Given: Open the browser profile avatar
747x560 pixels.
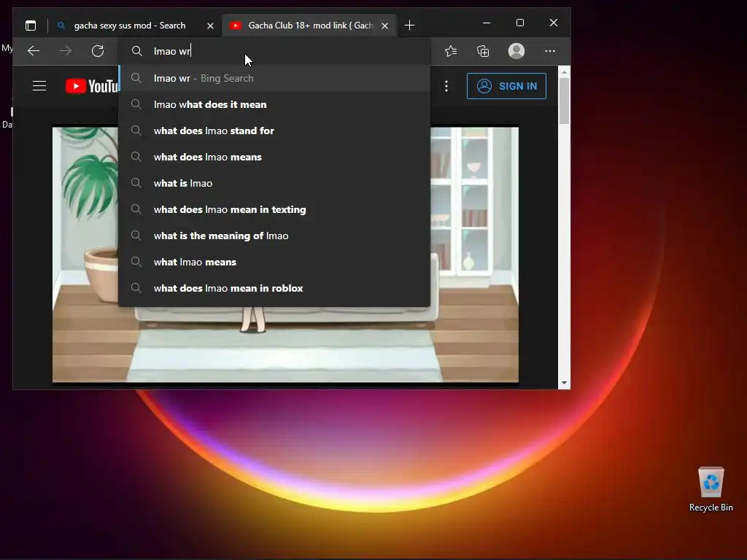Looking at the screenshot, I should point(516,51).
